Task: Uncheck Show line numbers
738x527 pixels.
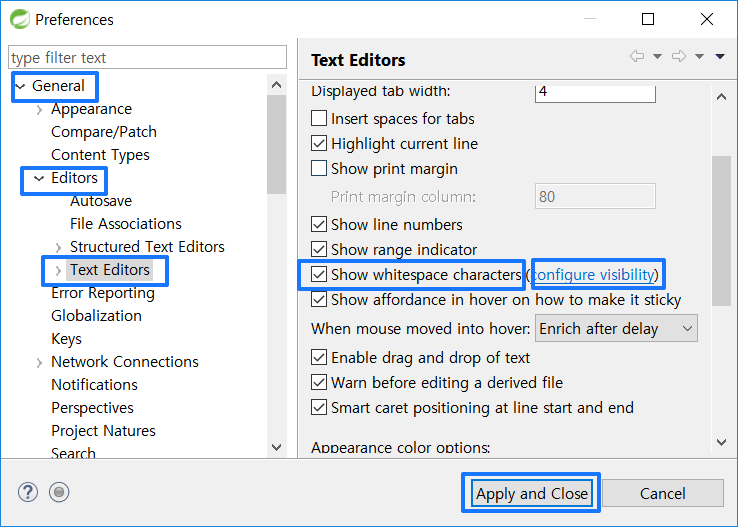Action: [x=319, y=224]
